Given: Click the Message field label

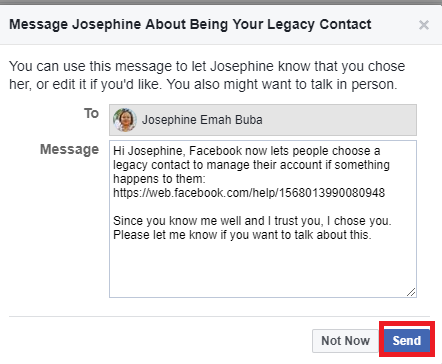Looking at the screenshot, I should click(x=69, y=149).
